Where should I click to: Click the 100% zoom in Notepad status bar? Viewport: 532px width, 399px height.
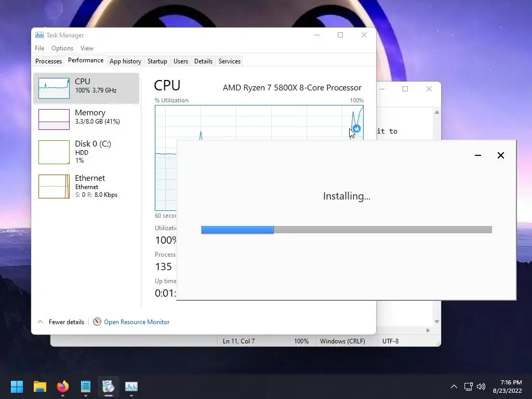301,341
